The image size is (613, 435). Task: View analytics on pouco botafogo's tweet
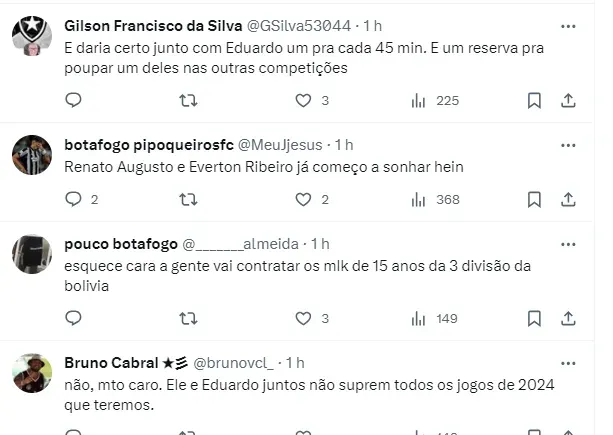[420, 318]
